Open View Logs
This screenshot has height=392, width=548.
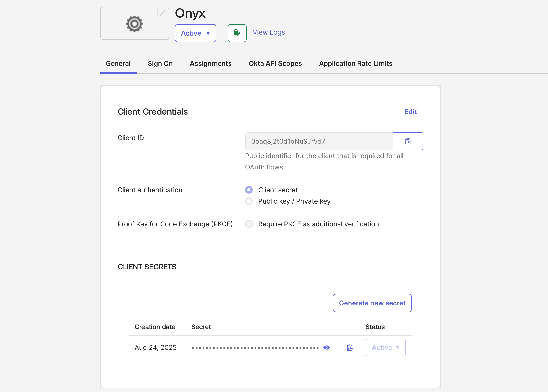point(269,32)
